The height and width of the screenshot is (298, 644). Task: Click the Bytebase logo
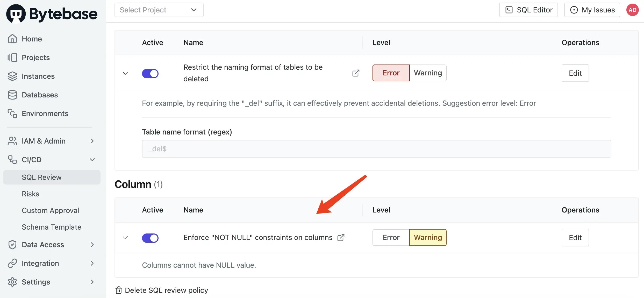(x=51, y=13)
